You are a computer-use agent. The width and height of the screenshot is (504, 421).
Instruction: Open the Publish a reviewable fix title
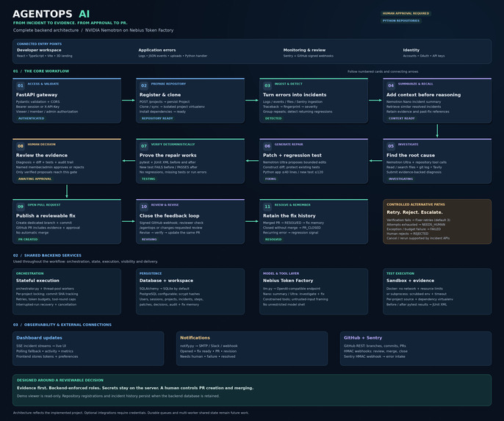tap(46, 215)
